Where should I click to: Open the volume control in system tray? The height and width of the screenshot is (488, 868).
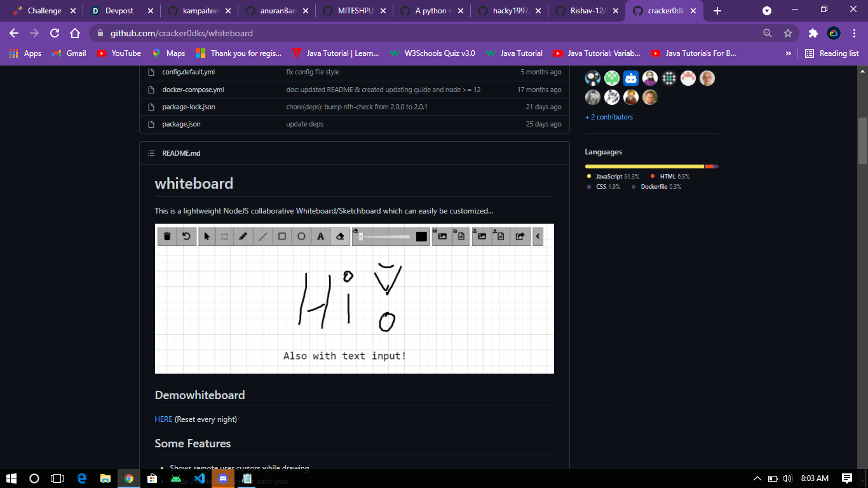[x=788, y=478]
